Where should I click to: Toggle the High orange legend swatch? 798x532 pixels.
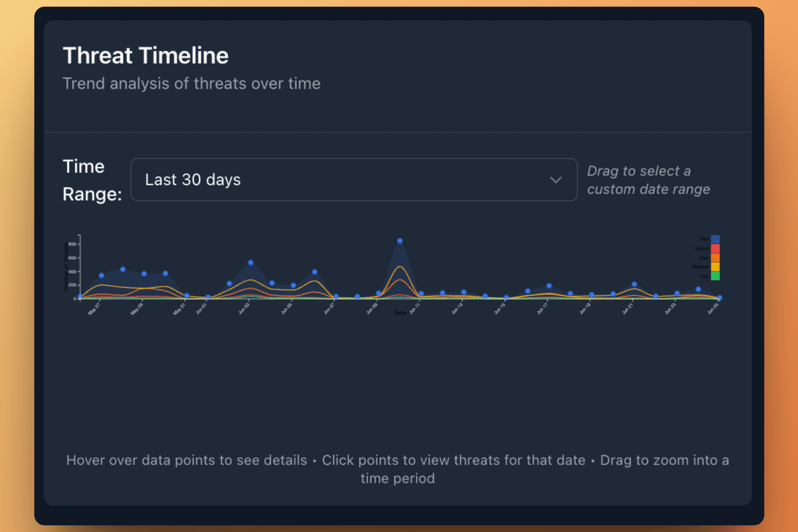pyautogui.click(x=715, y=257)
